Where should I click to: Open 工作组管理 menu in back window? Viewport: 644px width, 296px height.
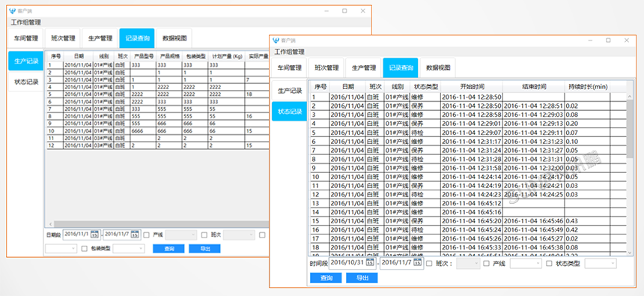[26, 22]
